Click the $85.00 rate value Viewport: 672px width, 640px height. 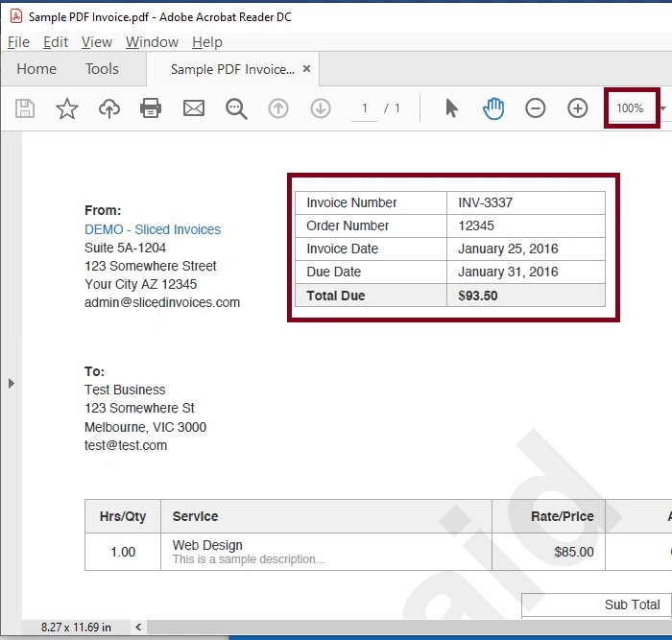(574, 552)
